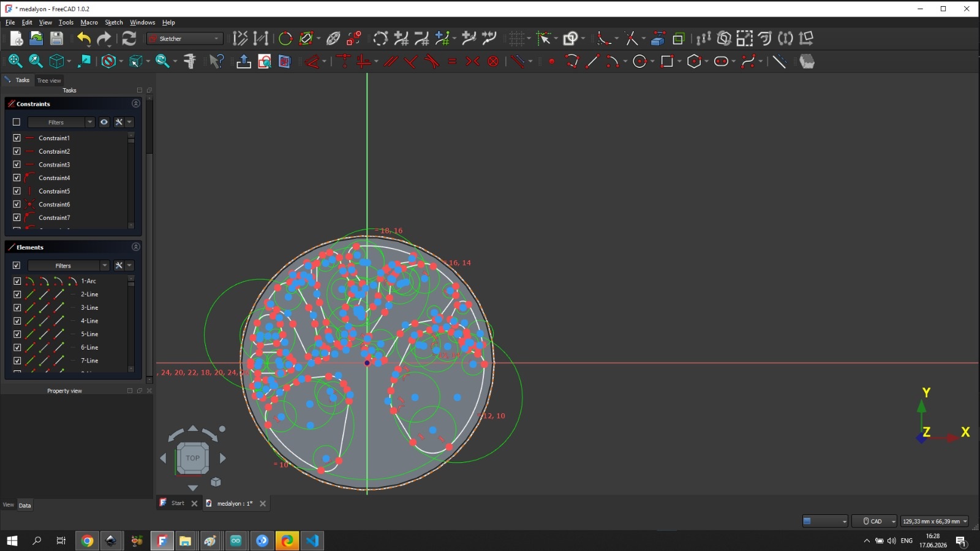Rotate view with the cube's right arrow
Image resolution: width=980 pixels, height=551 pixels.
tap(223, 458)
